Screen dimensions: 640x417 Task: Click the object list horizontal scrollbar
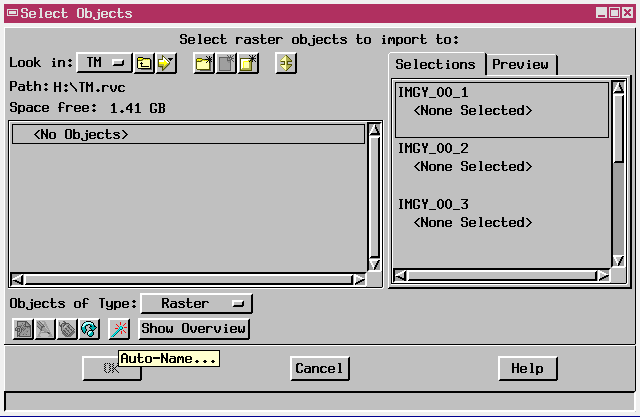187,280
